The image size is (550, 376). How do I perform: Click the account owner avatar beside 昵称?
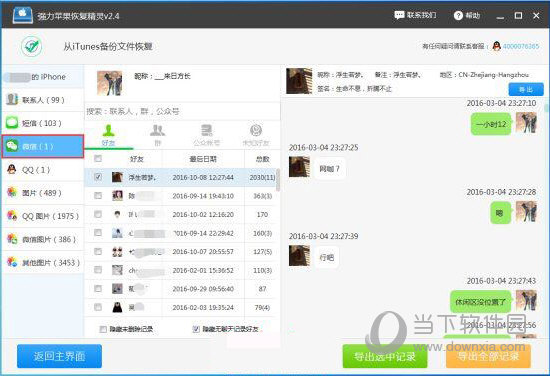pyautogui.click(x=109, y=83)
